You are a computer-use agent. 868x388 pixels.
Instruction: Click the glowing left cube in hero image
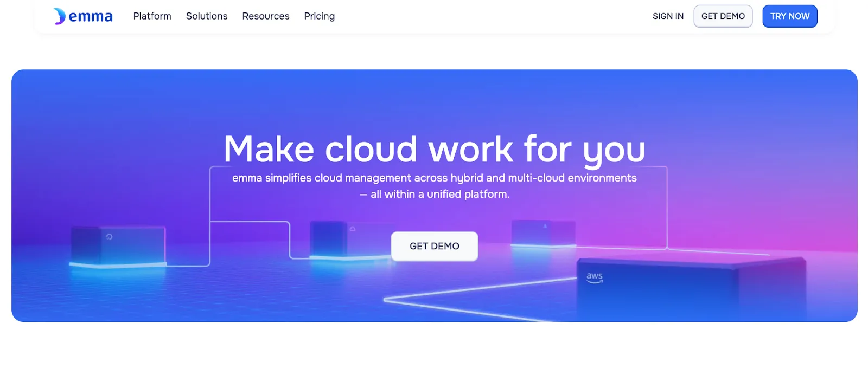[x=118, y=247]
